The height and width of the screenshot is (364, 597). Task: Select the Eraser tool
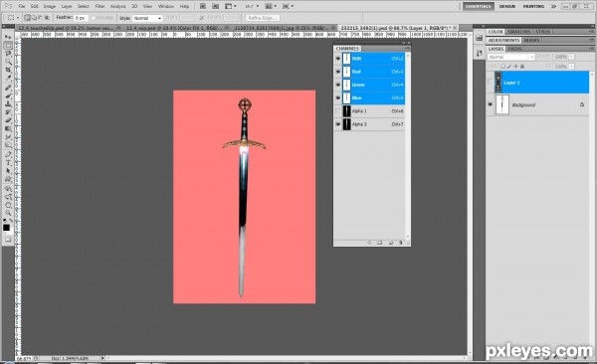click(8, 120)
